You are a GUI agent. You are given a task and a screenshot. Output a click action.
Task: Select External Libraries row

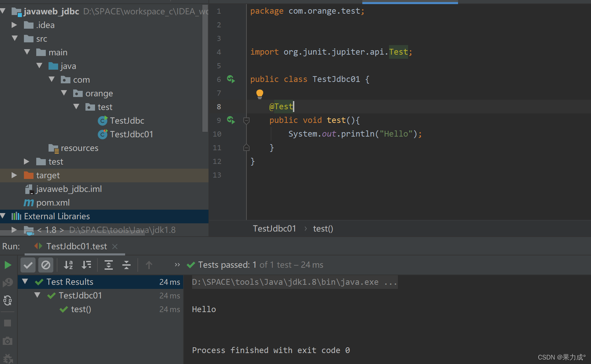(x=104, y=216)
